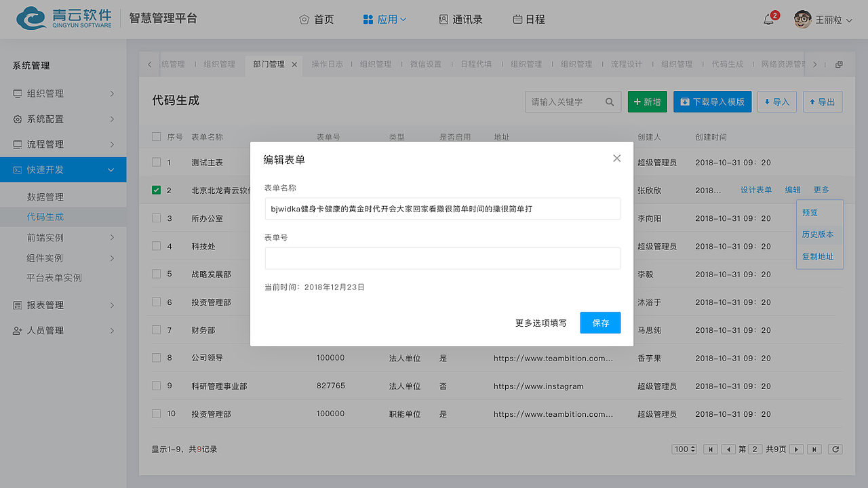Click the page number field
The height and width of the screenshot is (488, 868).
755,449
